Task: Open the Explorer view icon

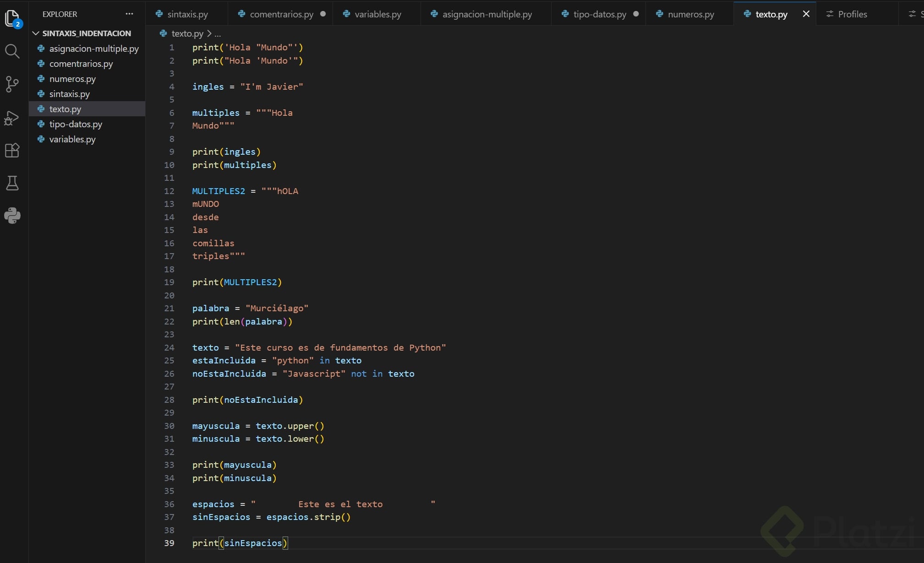Action: (12, 18)
